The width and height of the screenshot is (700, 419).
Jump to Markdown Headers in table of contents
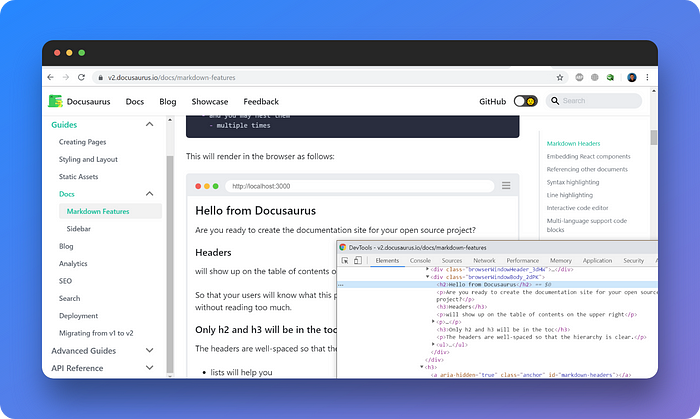(573, 144)
